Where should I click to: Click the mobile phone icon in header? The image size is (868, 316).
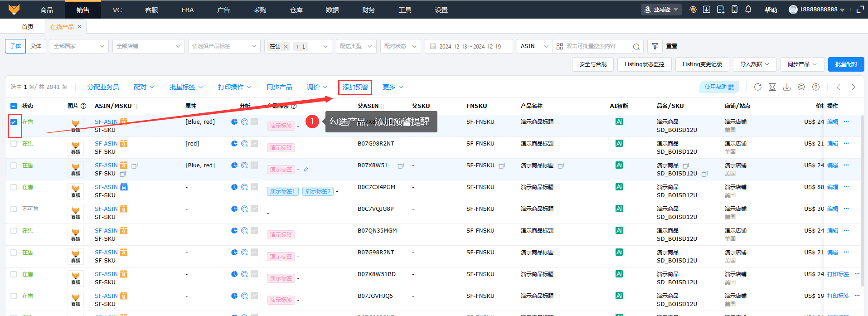click(x=734, y=10)
